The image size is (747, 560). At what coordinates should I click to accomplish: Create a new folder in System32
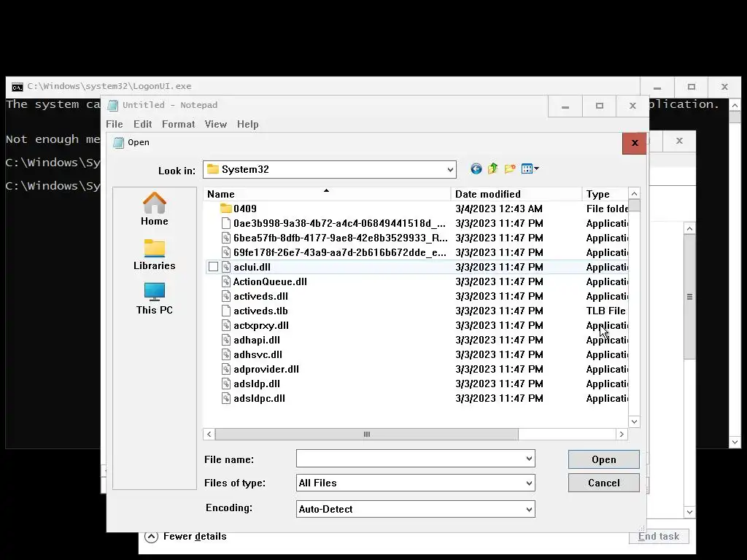(x=510, y=169)
